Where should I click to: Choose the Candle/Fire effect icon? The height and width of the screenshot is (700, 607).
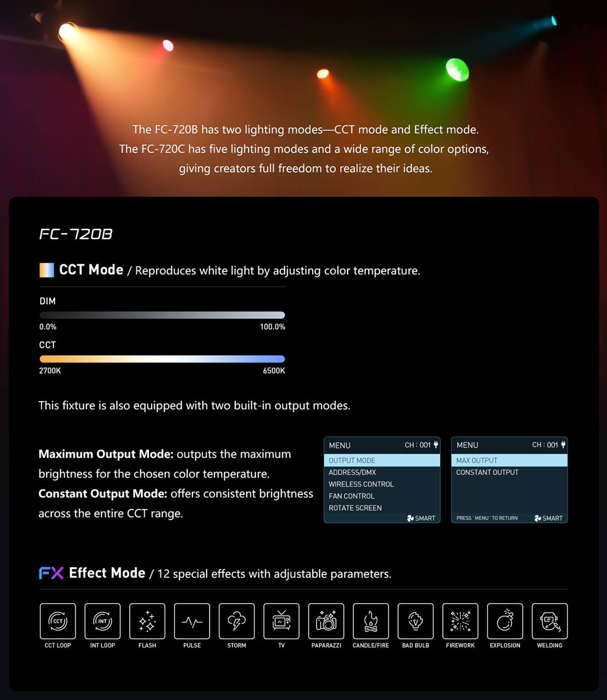(370, 621)
